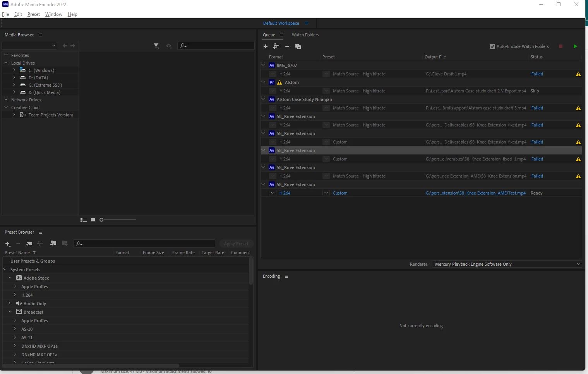The width and height of the screenshot is (588, 374).
Task: Open the Help menu
Action: point(72,14)
